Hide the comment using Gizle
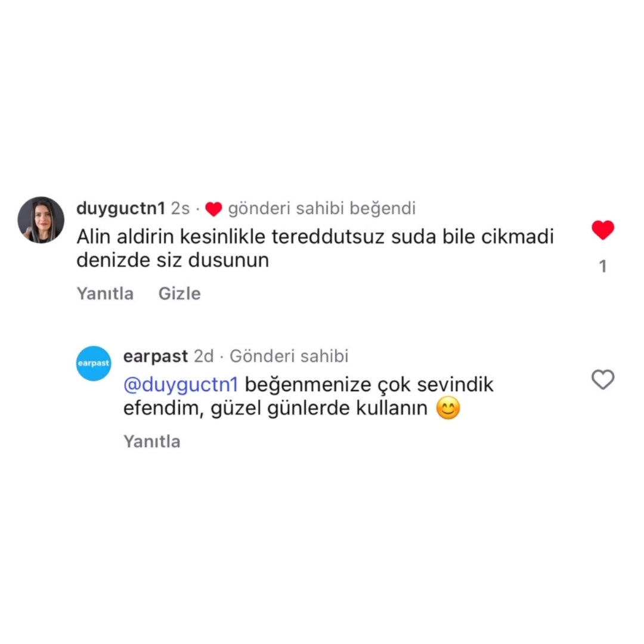The height and width of the screenshot is (644, 644). [179, 293]
